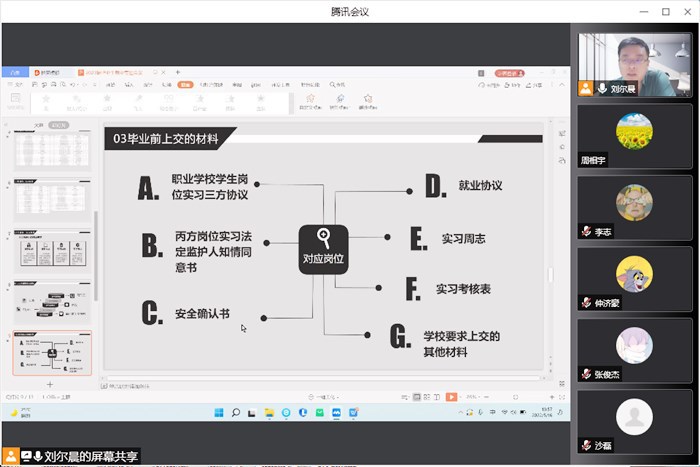Click the new tab plus in WPS

pos(178,73)
